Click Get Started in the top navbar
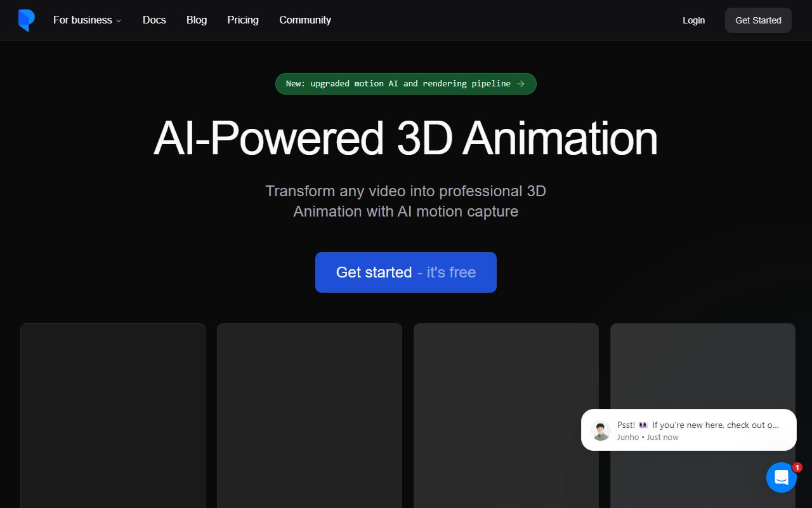 [x=758, y=20]
